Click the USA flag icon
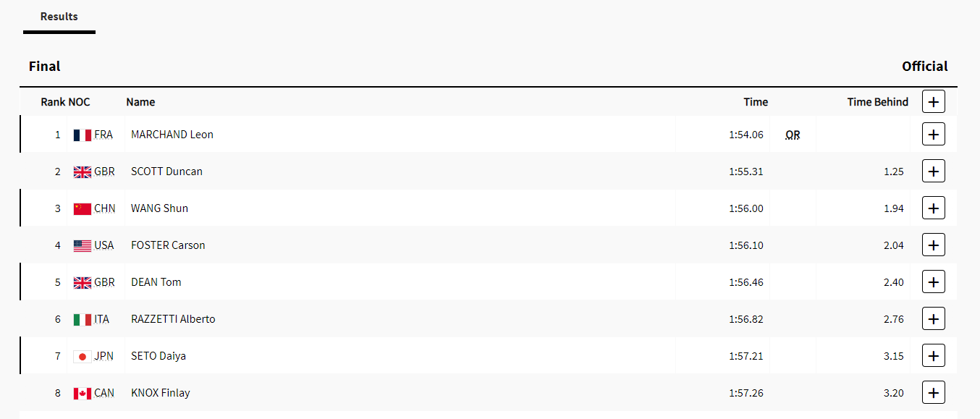The width and height of the screenshot is (980, 419). coord(83,246)
